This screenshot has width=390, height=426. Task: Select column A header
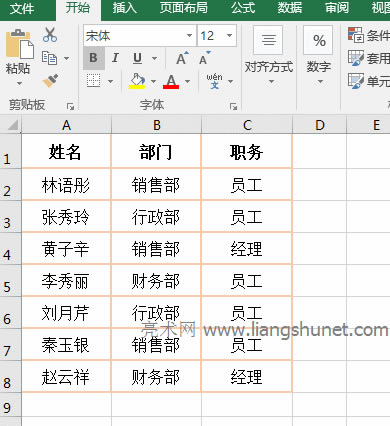(x=66, y=125)
